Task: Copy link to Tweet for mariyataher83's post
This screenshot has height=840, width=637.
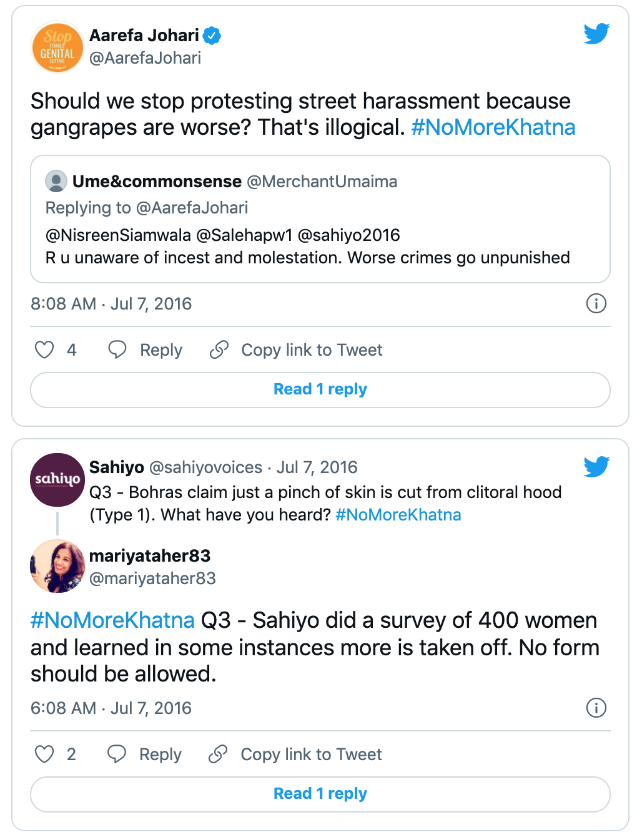Action: click(x=295, y=754)
